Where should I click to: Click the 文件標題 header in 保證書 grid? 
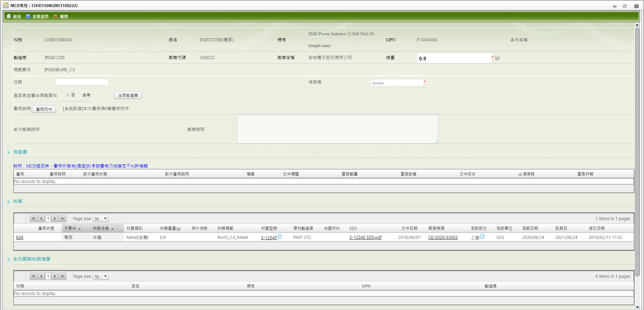pos(291,174)
